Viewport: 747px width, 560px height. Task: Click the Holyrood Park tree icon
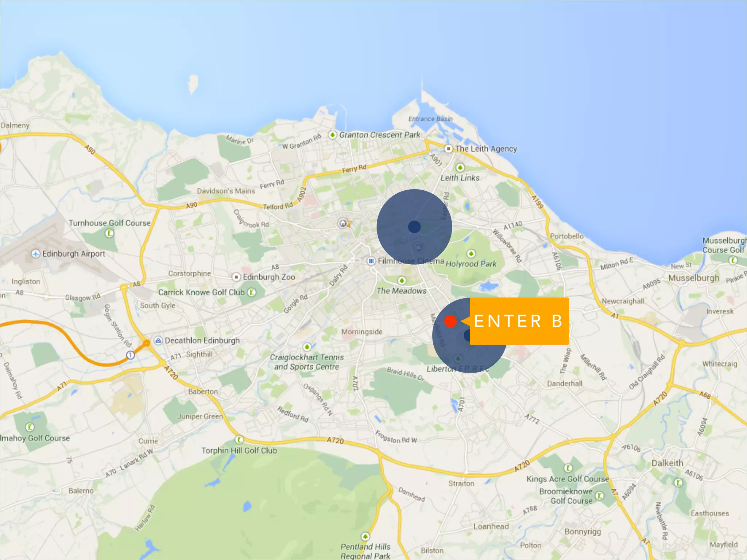pos(471,253)
